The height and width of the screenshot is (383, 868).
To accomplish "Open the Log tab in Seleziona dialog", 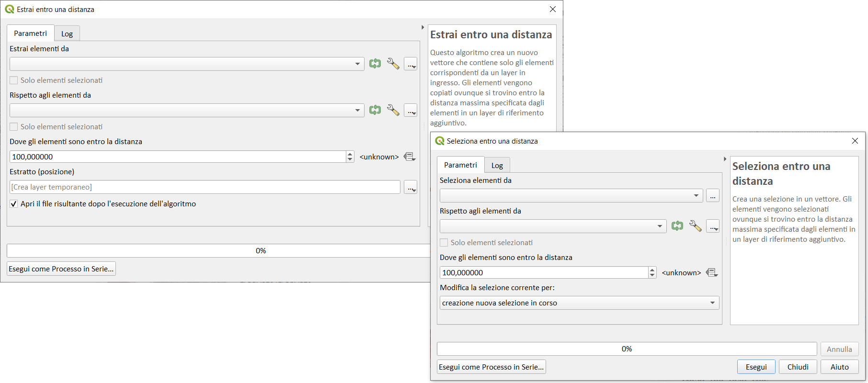I will 497,165.
